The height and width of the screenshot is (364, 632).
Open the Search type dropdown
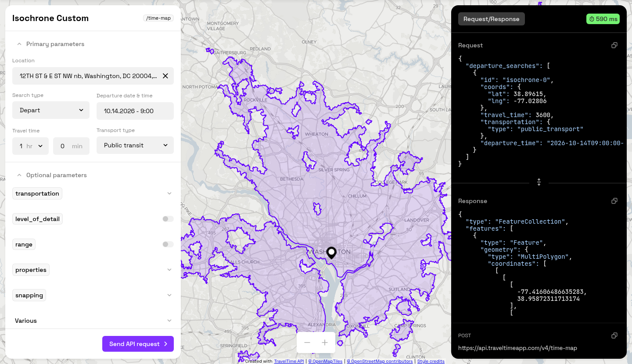point(51,110)
